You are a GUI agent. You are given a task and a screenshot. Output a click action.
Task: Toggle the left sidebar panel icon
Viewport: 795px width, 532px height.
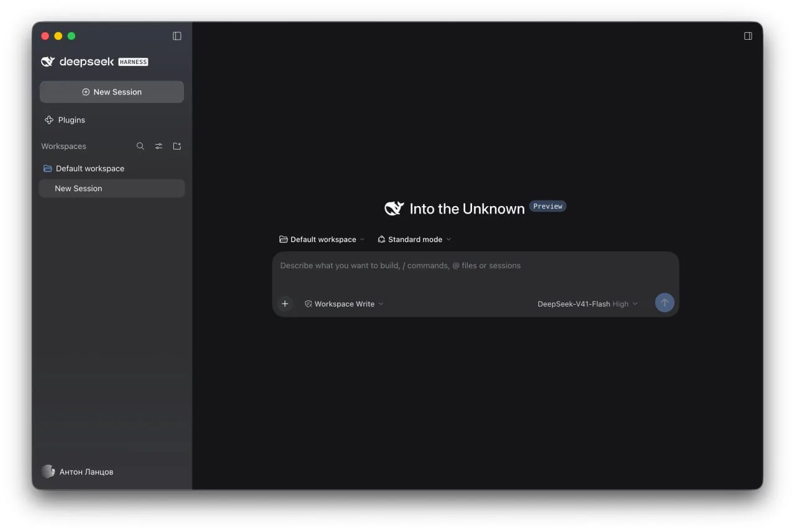(x=177, y=36)
